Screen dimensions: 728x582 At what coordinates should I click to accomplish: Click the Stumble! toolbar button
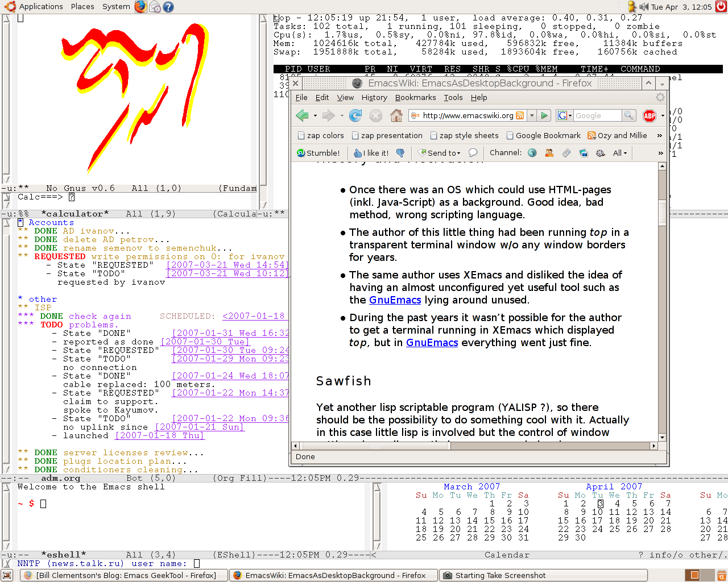click(318, 153)
